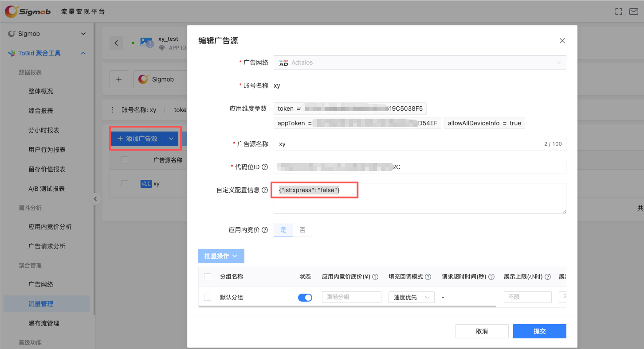Click the 自定义配置信息 text area
This screenshot has height=349, width=644.
pyautogui.click(x=420, y=198)
